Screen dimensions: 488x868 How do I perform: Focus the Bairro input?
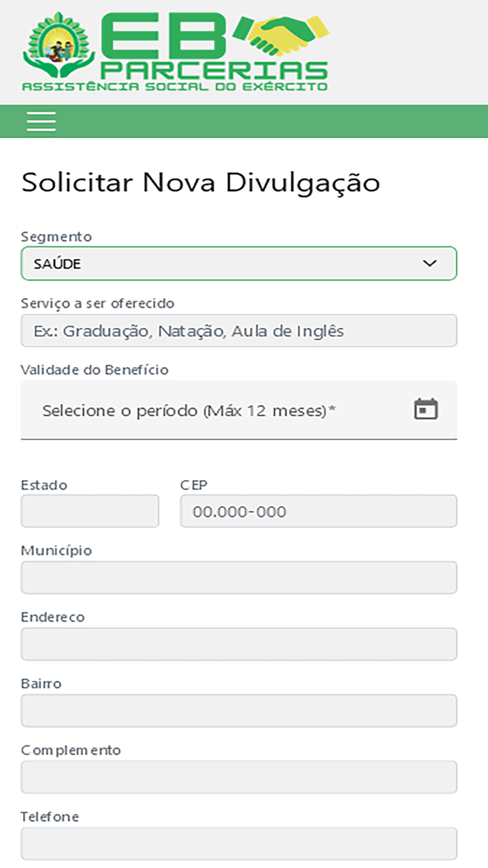(239, 710)
